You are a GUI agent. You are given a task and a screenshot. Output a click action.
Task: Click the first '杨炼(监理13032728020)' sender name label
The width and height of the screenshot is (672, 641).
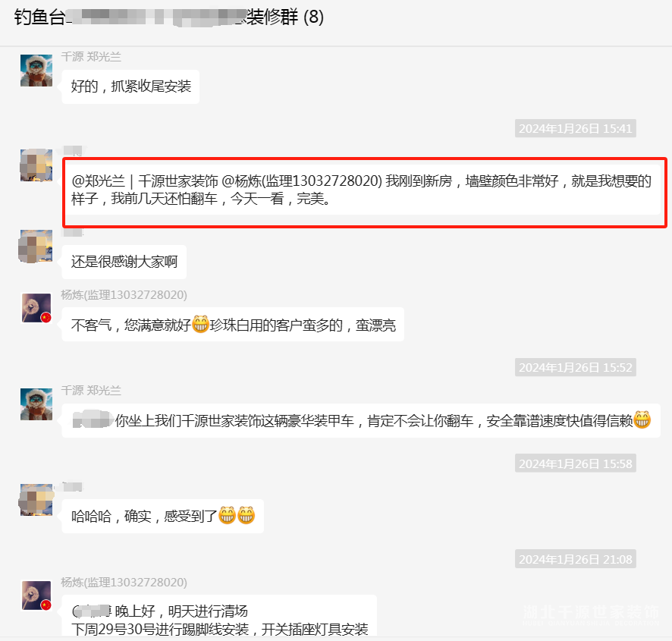pyautogui.click(x=124, y=295)
